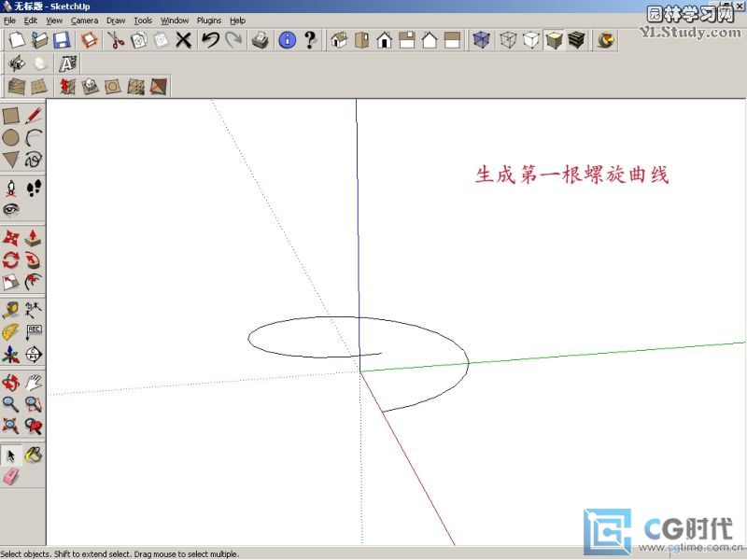747x560 pixels.
Task: Select the Text label ABC tool
Action: click(x=34, y=332)
